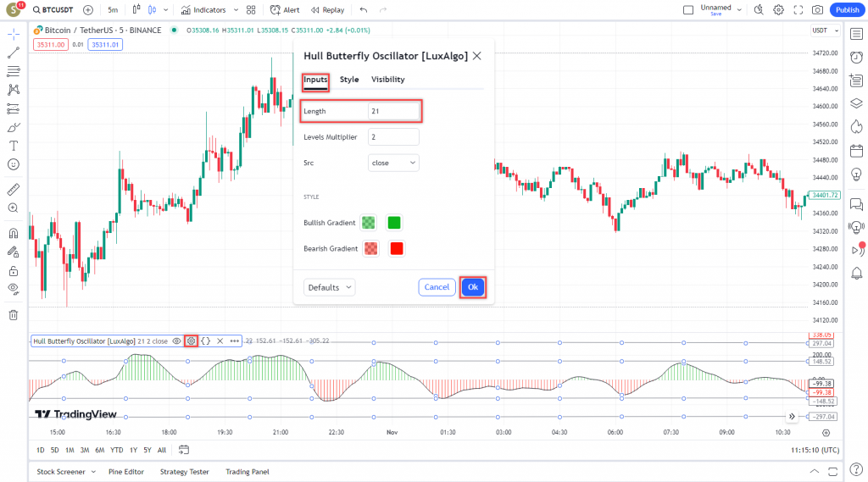Viewport: 868px width, 482px height.
Task: Start bar Replay mode
Action: tap(327, 10)
